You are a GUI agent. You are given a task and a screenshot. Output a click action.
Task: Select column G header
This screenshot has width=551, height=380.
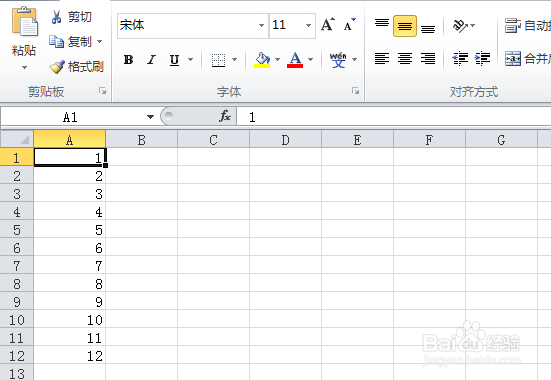pos(501,140)
